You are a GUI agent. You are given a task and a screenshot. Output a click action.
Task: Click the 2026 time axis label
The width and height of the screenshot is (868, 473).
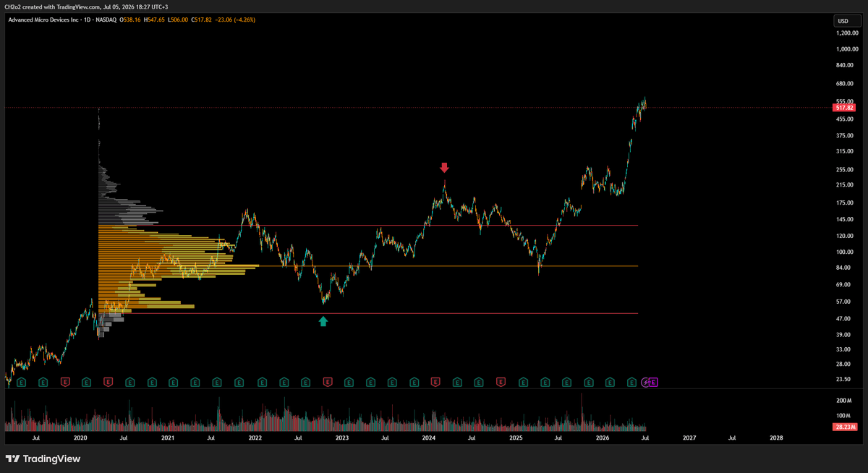point(603,438)
